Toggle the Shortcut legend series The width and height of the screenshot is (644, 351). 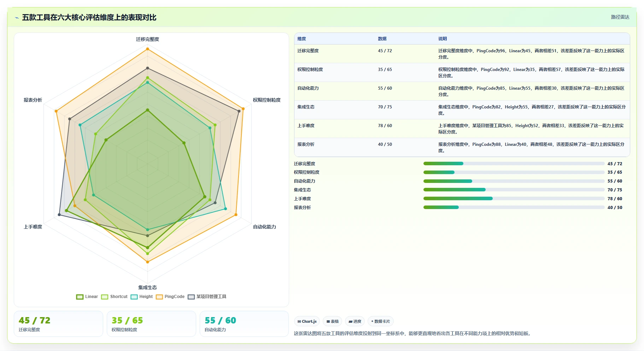coord(114,297)
